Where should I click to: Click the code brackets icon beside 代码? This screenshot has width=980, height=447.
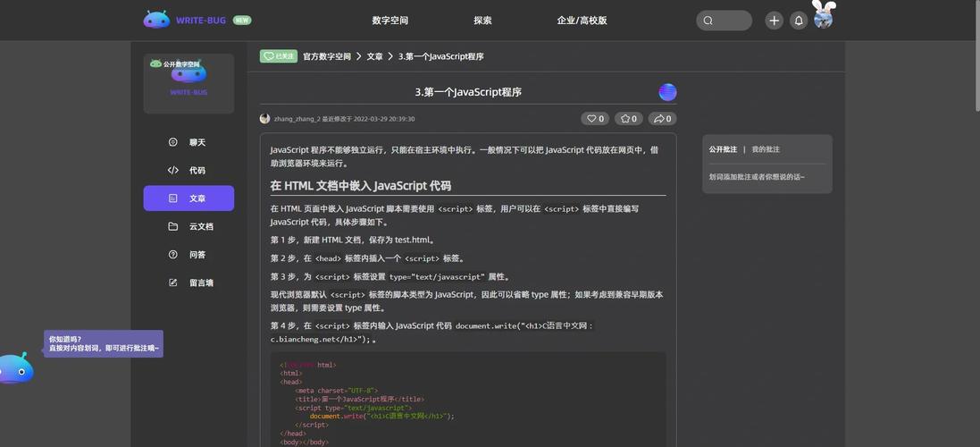point(173,170)
